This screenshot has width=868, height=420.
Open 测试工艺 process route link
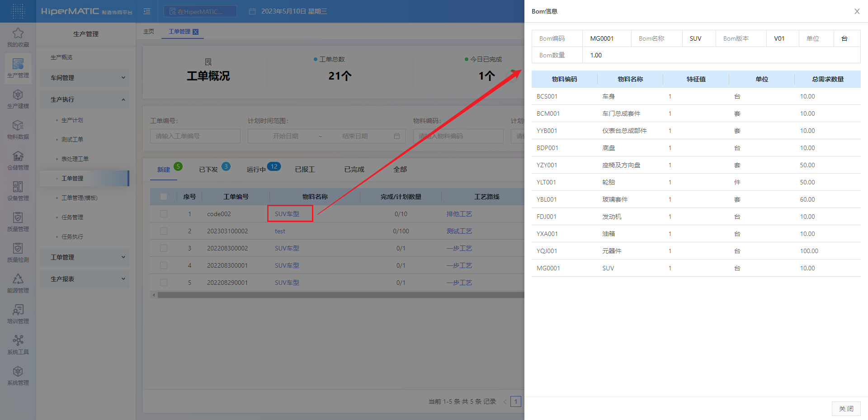(x=459, y=231)
